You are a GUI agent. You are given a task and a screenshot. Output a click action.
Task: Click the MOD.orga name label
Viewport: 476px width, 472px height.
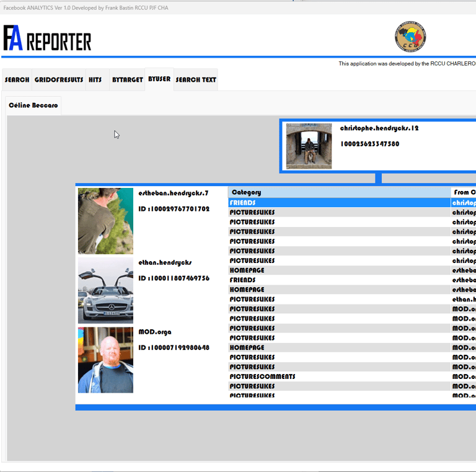pyautogui.click(x=155, y=332)
